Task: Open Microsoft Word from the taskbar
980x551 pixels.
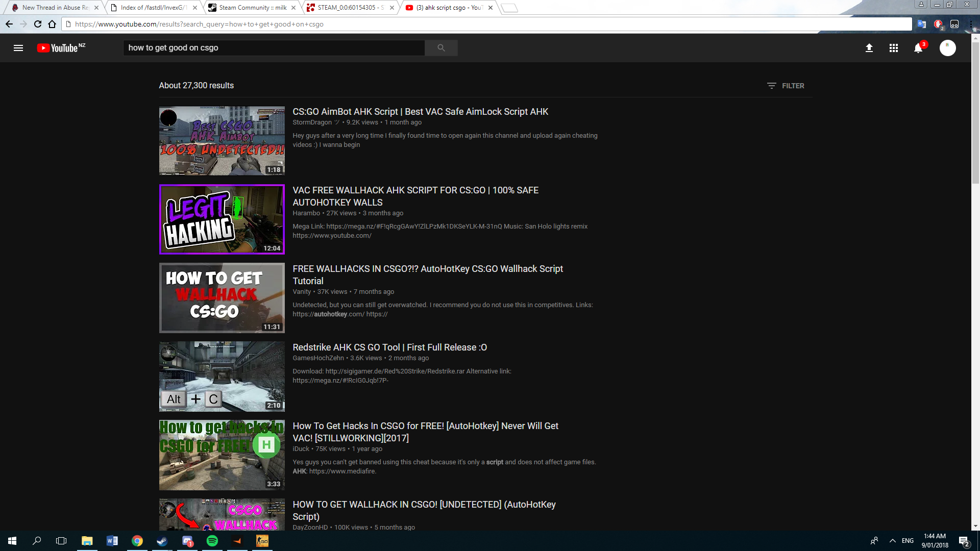Action: click(x=112, y=541)
